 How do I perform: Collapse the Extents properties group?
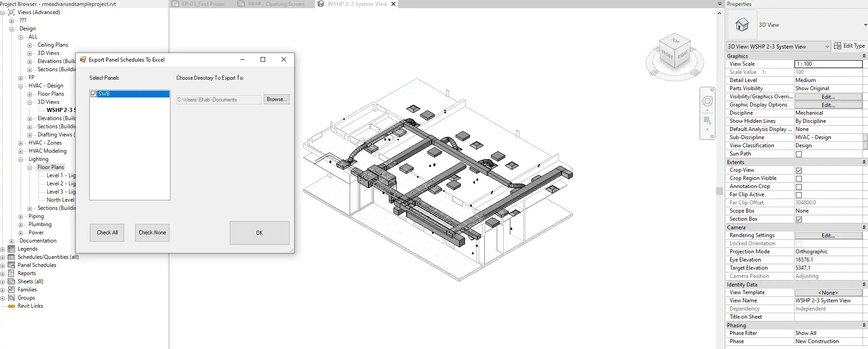coord(864,162)
